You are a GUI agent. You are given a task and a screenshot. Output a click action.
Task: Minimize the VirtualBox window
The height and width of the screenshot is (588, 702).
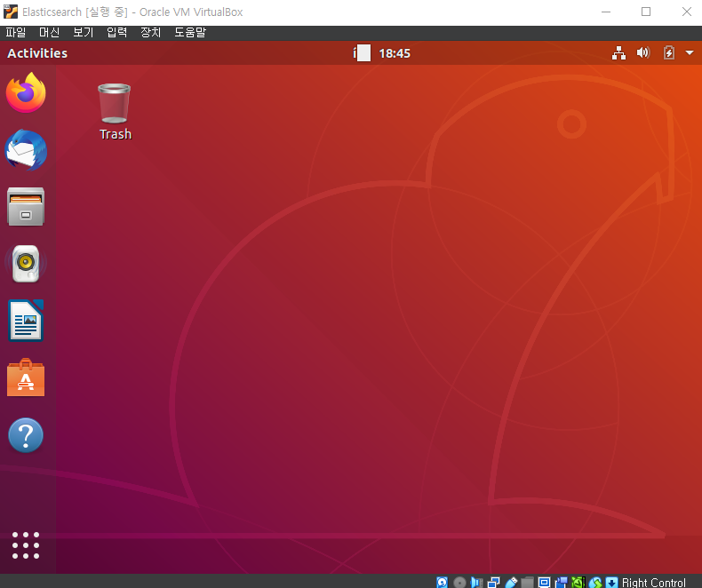(606, 12)
